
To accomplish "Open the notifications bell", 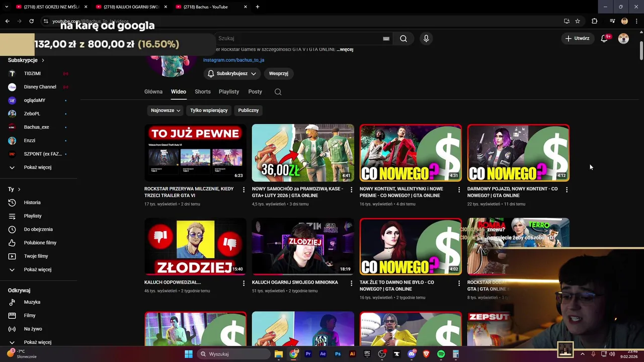I will point(605,38).
